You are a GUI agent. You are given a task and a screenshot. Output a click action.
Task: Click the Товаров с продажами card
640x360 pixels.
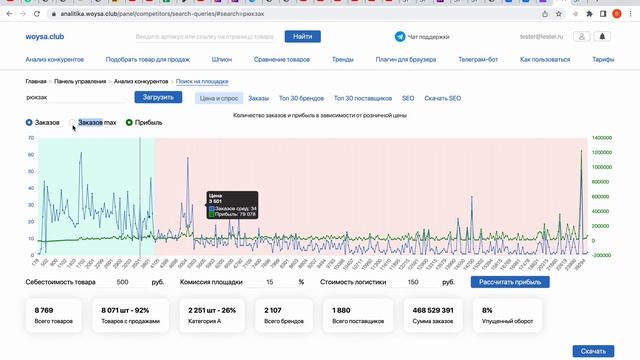coord(130,315)
